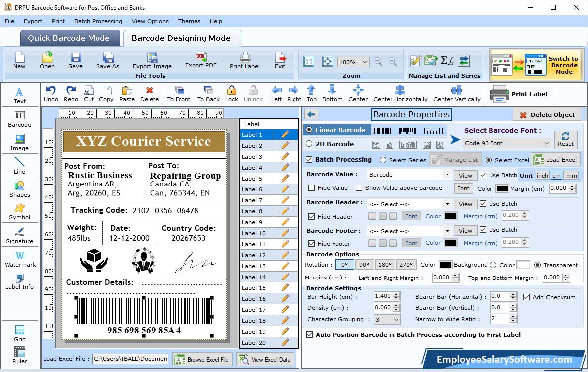
Task: Open Batch Processing menu
Action: 98,21
